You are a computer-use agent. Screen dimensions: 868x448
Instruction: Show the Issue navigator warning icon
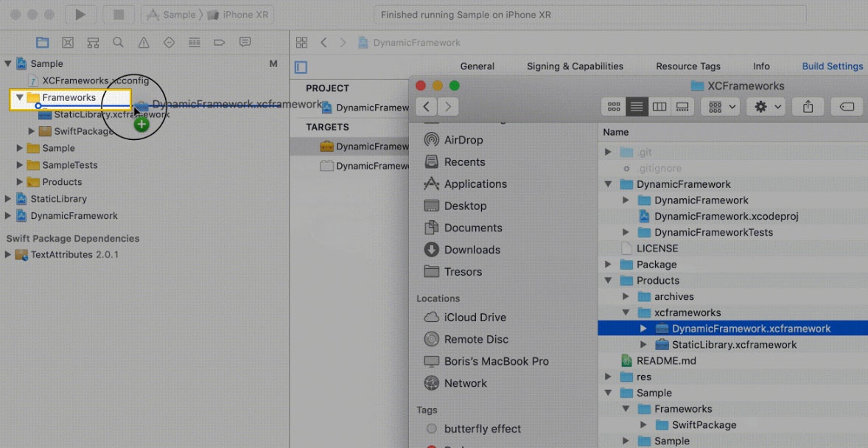[144, 42]
